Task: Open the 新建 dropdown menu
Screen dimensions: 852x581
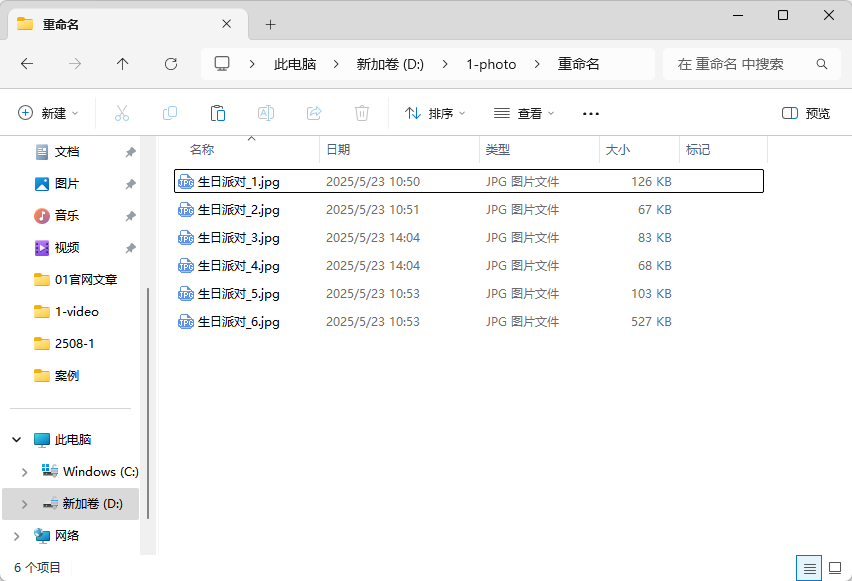Action: [x=48, y=113]
